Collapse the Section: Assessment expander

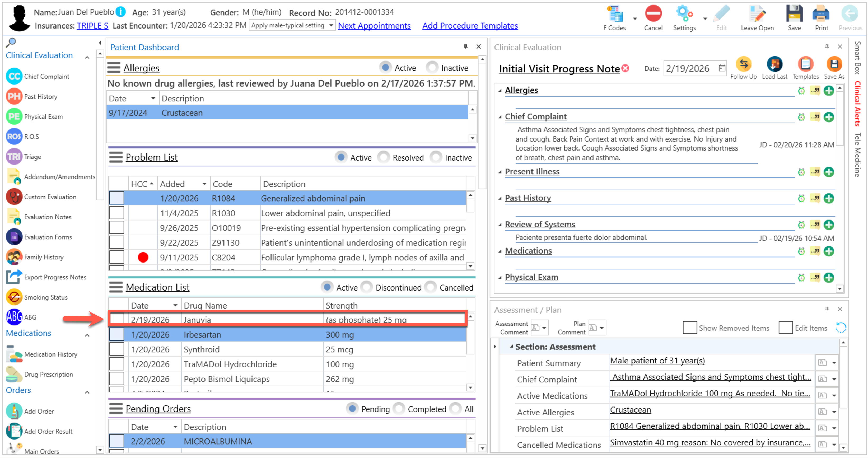coord(511,347)
